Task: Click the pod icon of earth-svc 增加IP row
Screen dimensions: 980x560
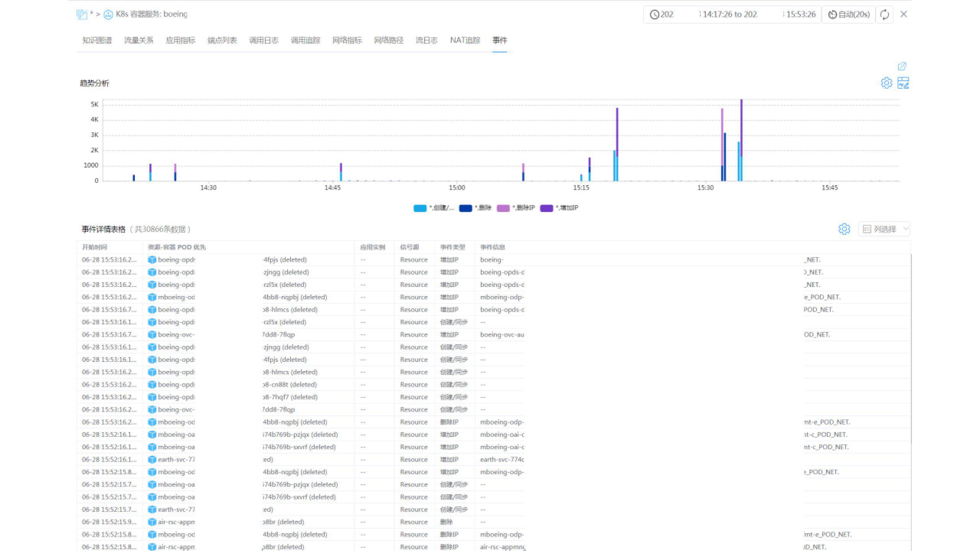Action: pyautogui.click(x=152, y=460)
